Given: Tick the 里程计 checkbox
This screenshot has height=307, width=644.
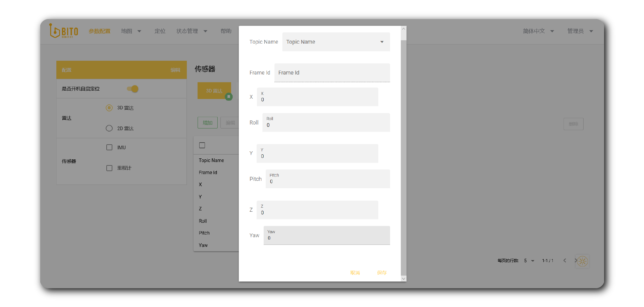Looking at the screenshot, I should point(109,168).
